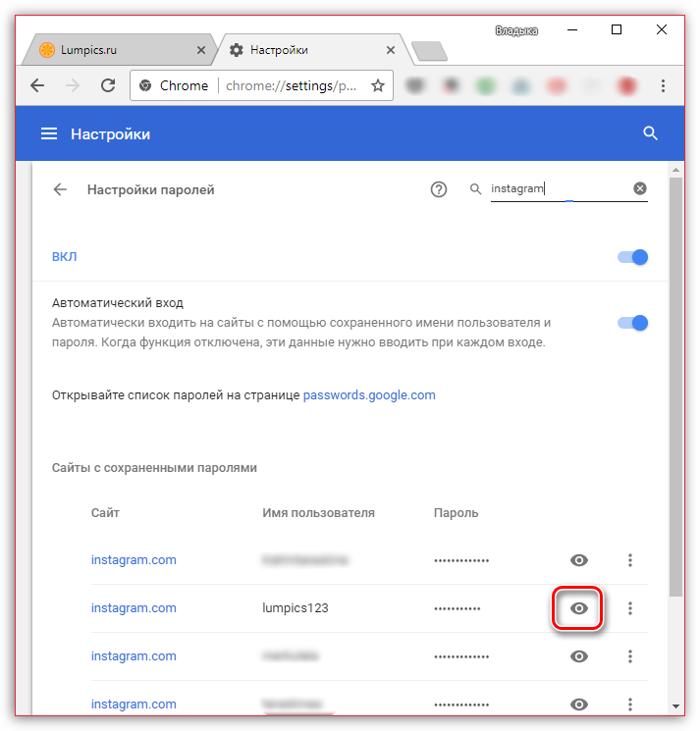Click the scrollbar up arrow
The width and height of the screenshot is (700, 731).
point(675,170)
